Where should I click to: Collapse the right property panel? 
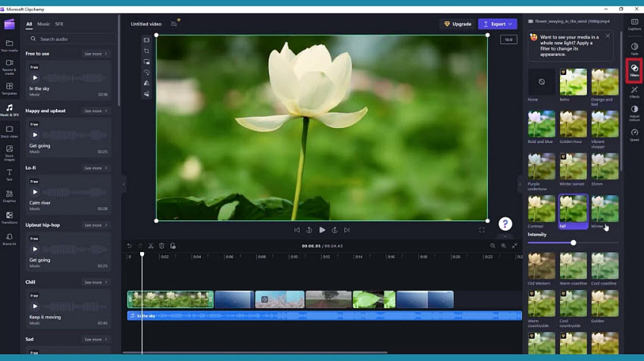(x=520, y=184)
